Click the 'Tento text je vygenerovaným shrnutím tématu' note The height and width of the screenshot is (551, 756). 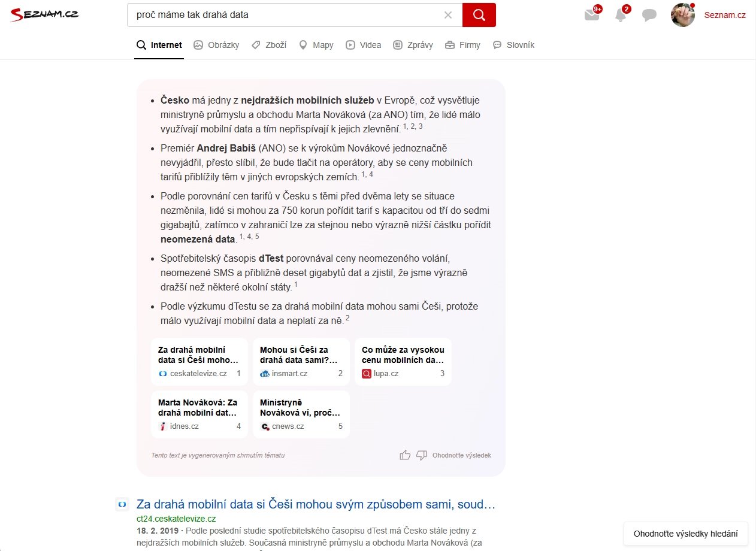coord(218,455)
